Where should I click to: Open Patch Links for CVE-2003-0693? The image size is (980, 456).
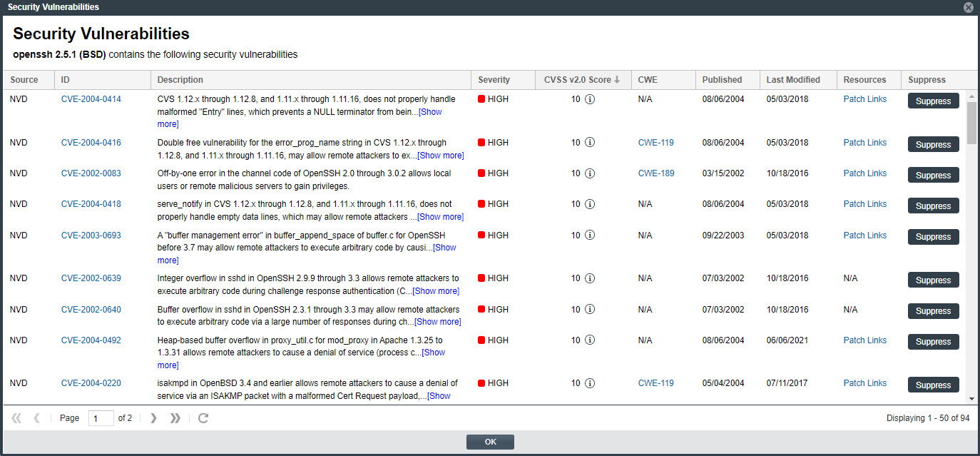(865, 235)
